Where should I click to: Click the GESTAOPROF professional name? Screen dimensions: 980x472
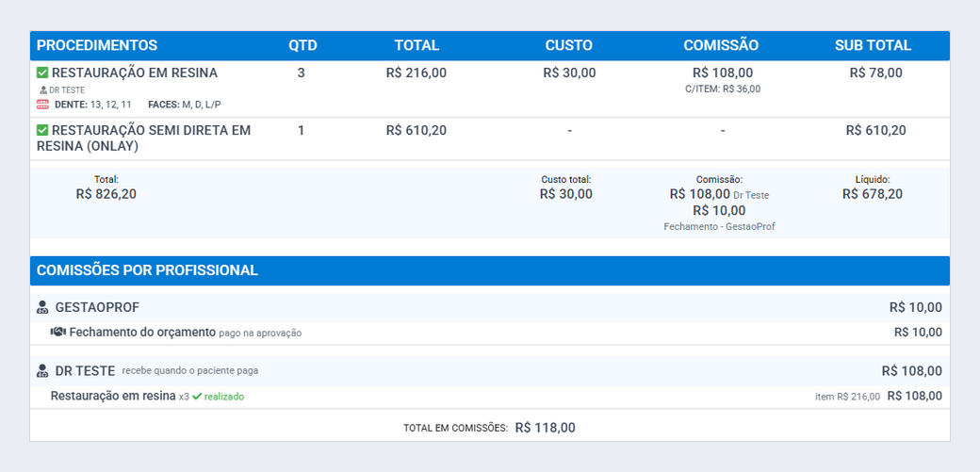(97, 307)
